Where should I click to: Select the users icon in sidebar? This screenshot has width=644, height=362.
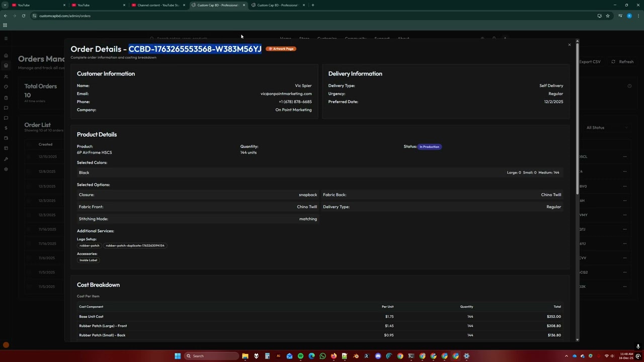(6, 76)
